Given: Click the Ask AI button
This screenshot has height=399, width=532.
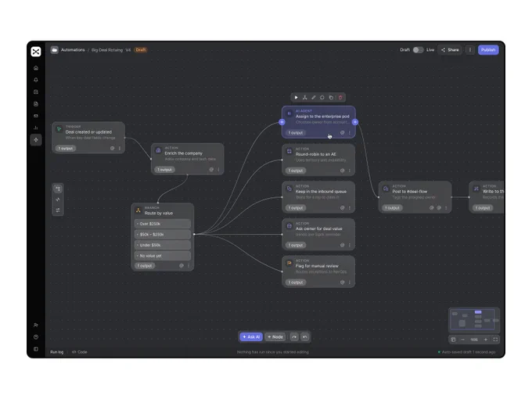Looking at the screenshot, I should pos(251,337).
